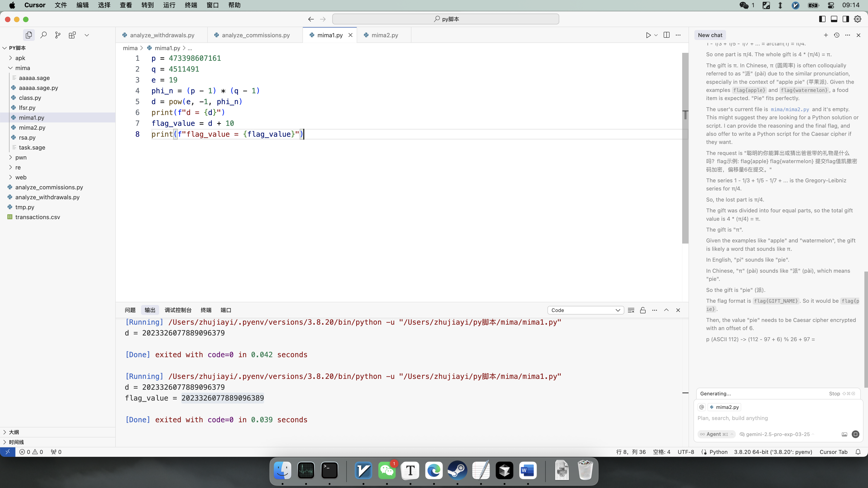The width and height of the screenshot is (868, 488).
Task: Click the py脚本 command search bar
Action: (x=446, y=19)
